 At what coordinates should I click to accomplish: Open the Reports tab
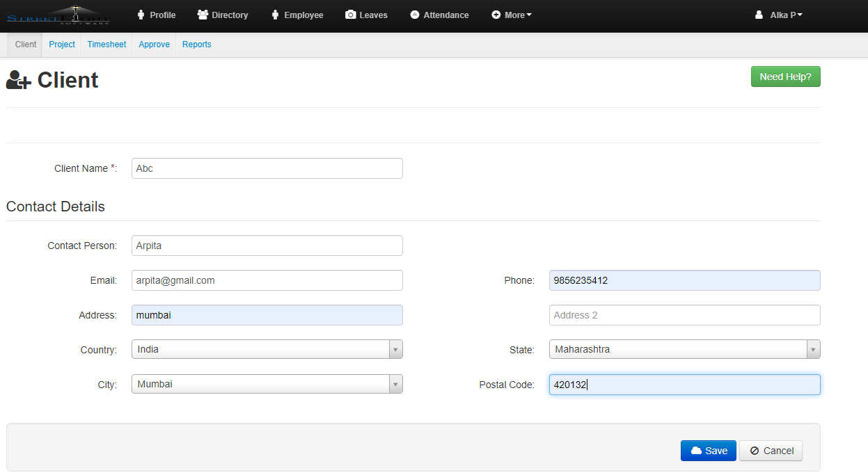click(196, 45)
